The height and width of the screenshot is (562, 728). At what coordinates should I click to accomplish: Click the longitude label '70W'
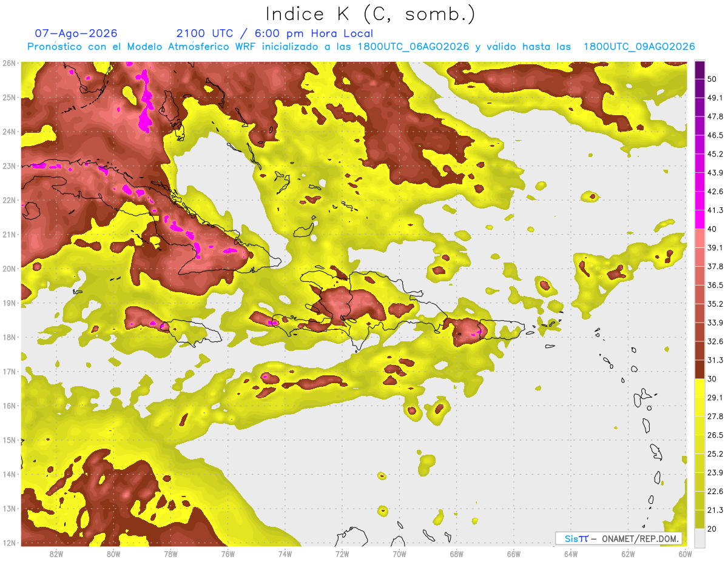pos(399,554)
